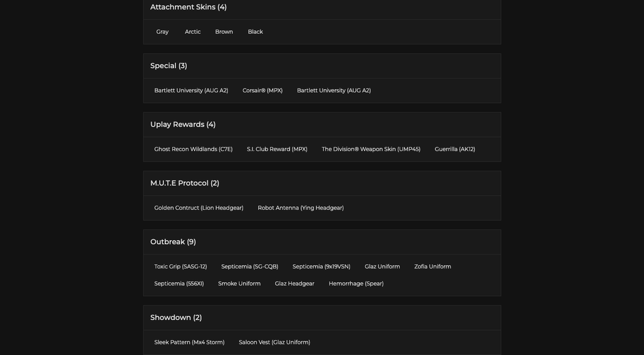Pick the Guerrilla (AK12) reward
Image resolution: width=644 pixels, height=355 pixels.
pyautogui.click(x=455, y=149)
